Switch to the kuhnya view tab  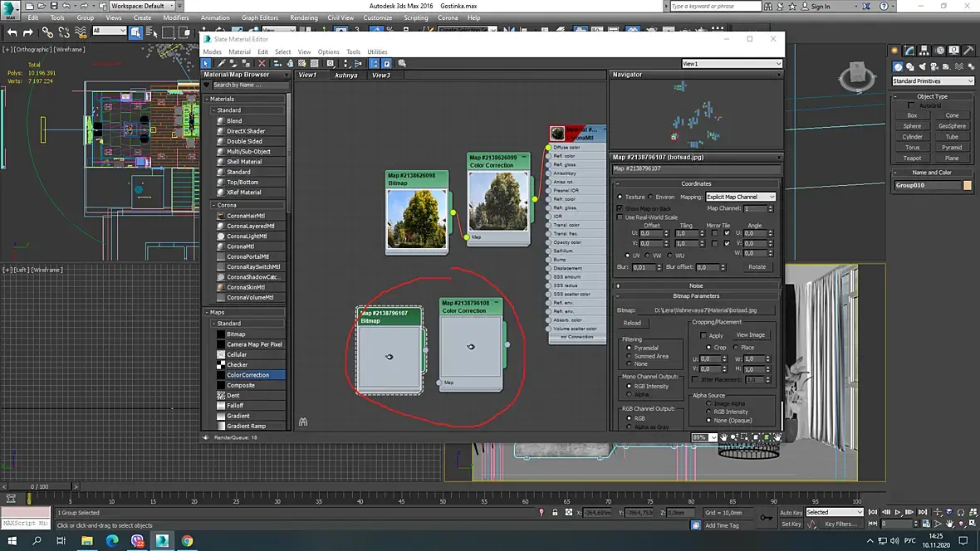(x=345, y=75)
